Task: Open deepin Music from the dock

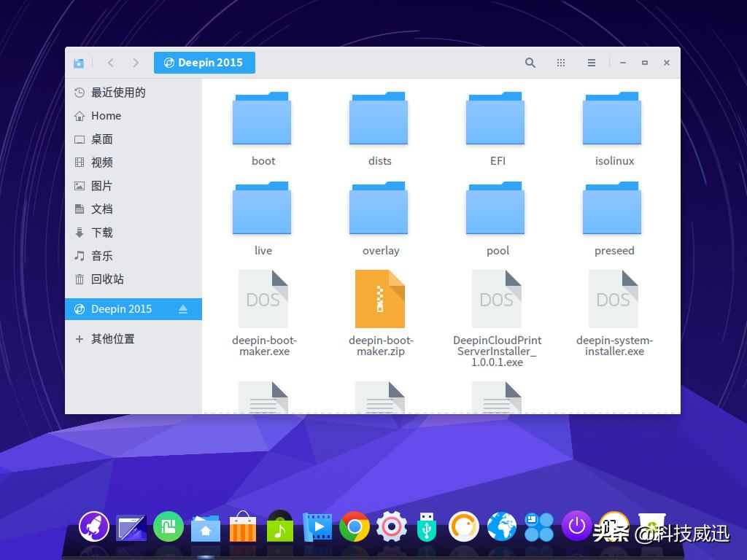Action: click(280, 526)
